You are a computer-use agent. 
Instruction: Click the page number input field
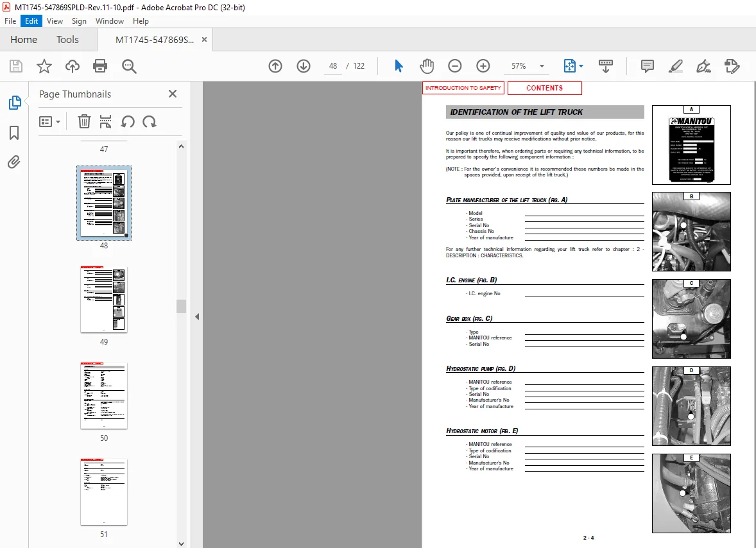[332, 66]
